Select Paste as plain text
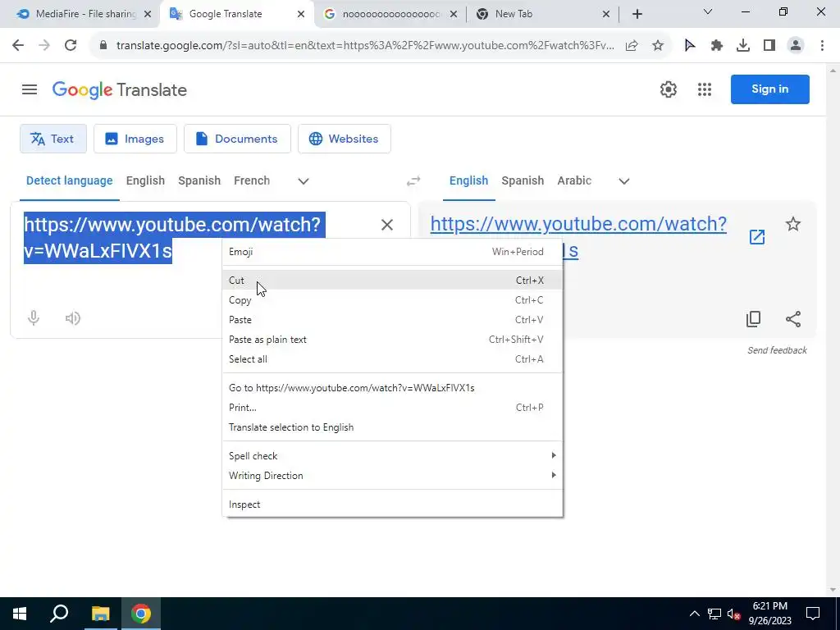The width and height of the screenshot is (840, 630). 392,340
